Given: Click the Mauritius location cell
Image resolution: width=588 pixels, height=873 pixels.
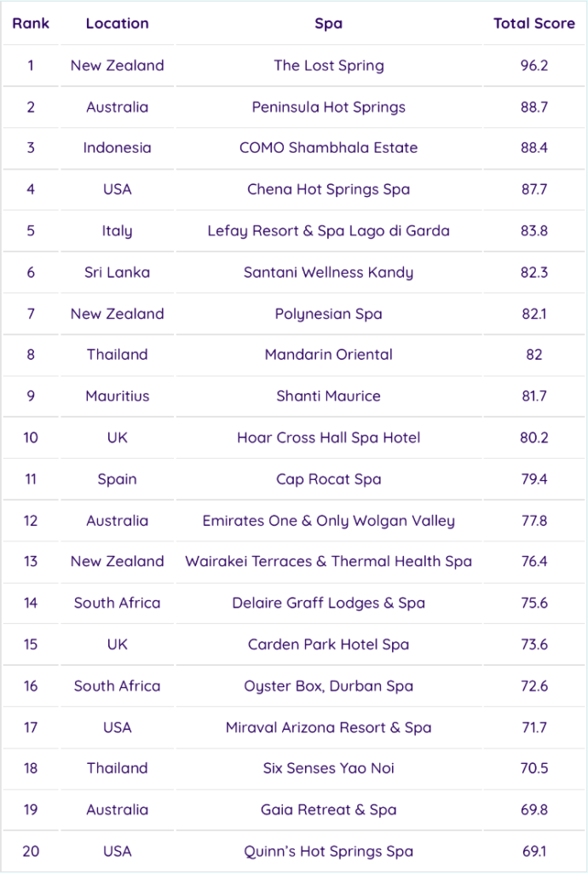Looking at the screenshot, I should pyautogui.click(x=117, y=396).
